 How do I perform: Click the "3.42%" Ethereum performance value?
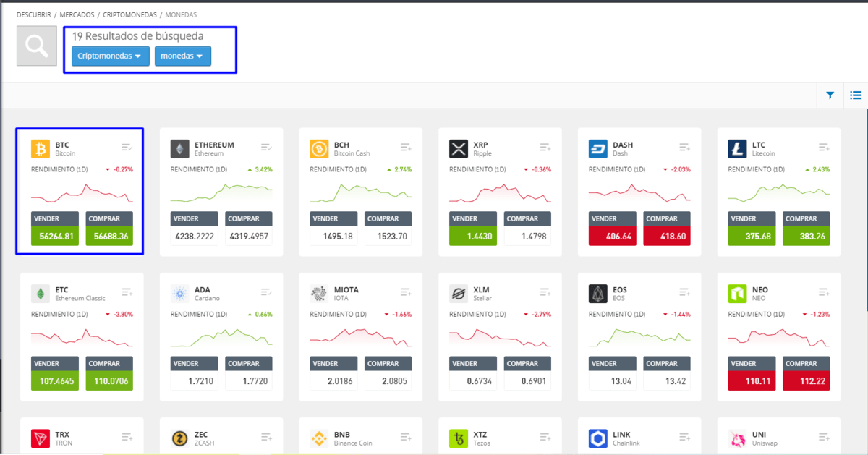click(264, 169)
